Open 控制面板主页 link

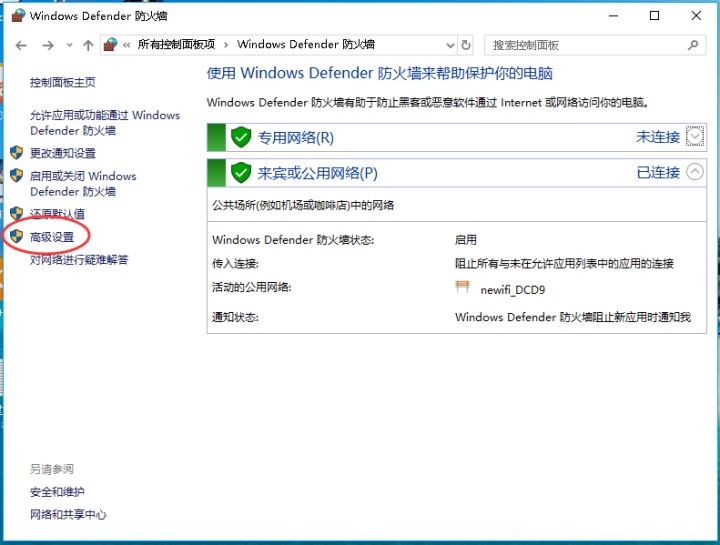pos(63,83)
